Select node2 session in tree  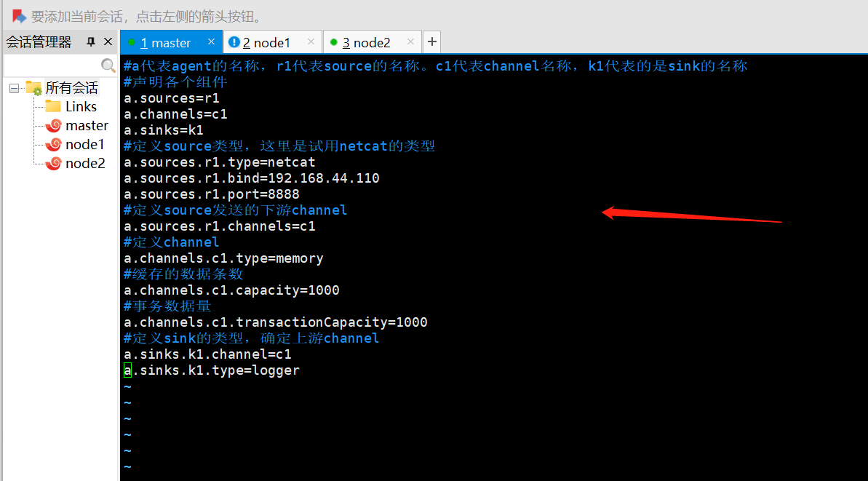(85, 163)
